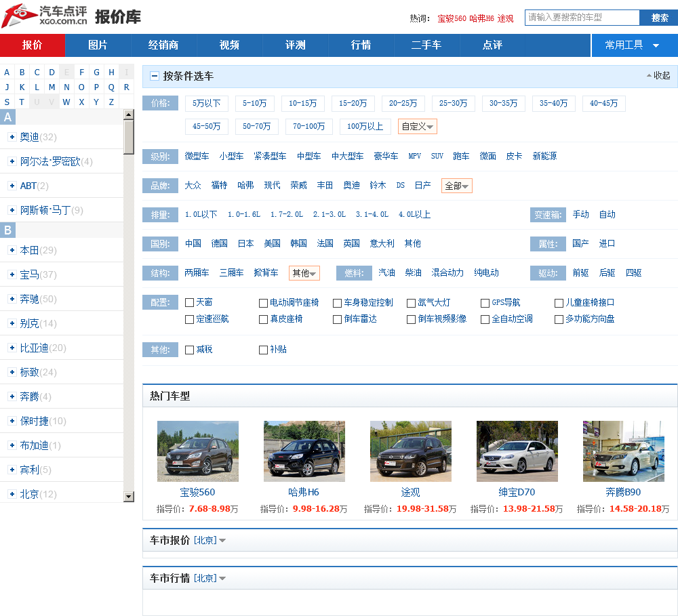Viewport: 678px width, 616px height.
Task: Expand the 保时捷 brand plus icon
Action: coord(12,421)
